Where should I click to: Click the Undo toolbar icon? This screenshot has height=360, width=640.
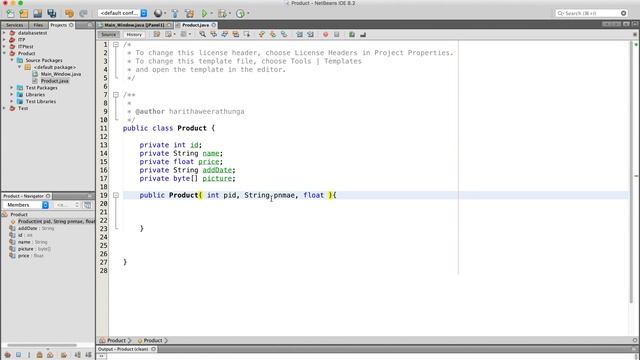tap(69, 13)
